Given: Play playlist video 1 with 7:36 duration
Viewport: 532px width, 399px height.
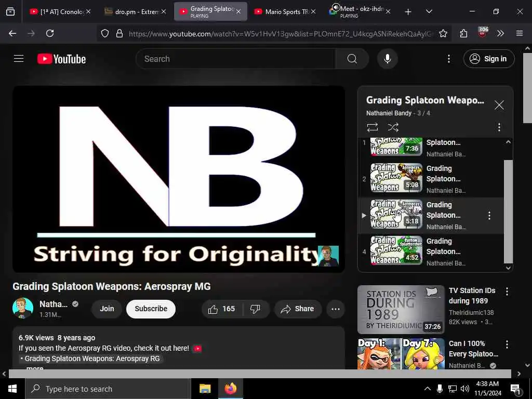Looking at the screenshot, I should tap(396, 147).
